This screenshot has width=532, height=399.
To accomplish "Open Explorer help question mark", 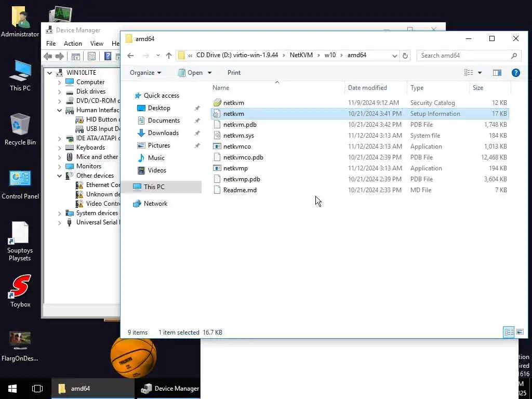I will (x=516, y=73).
